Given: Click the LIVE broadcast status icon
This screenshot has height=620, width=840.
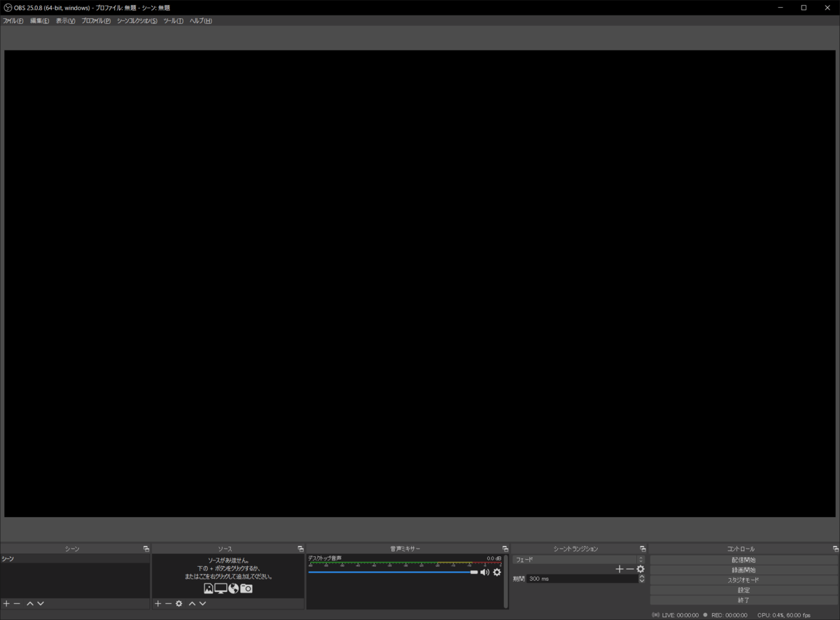Looking at the screenshot, I should pos(655,615).
